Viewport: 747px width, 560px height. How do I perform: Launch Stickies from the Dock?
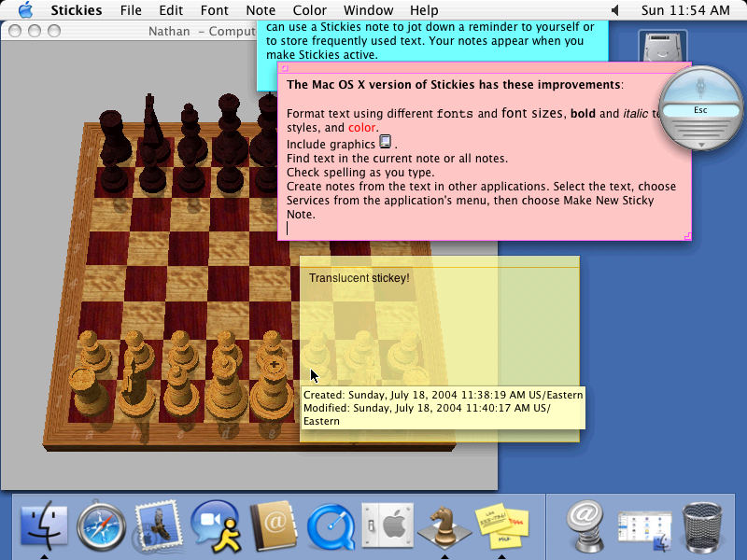coord(501,525)
